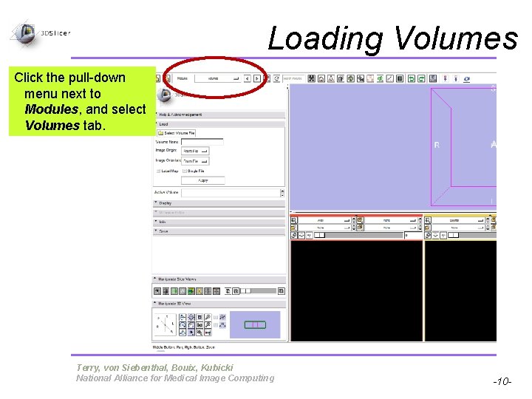Viewport: 532px width, 399px height.
Task: Adjust the red viewer slice offset slider
Action: pos(358,235)
